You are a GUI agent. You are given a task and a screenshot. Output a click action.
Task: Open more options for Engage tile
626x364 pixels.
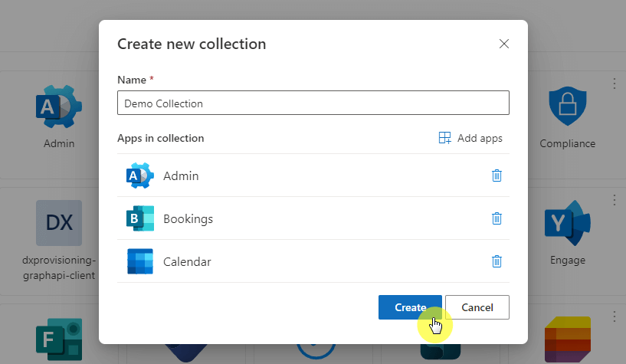click(x=614, y=200)
